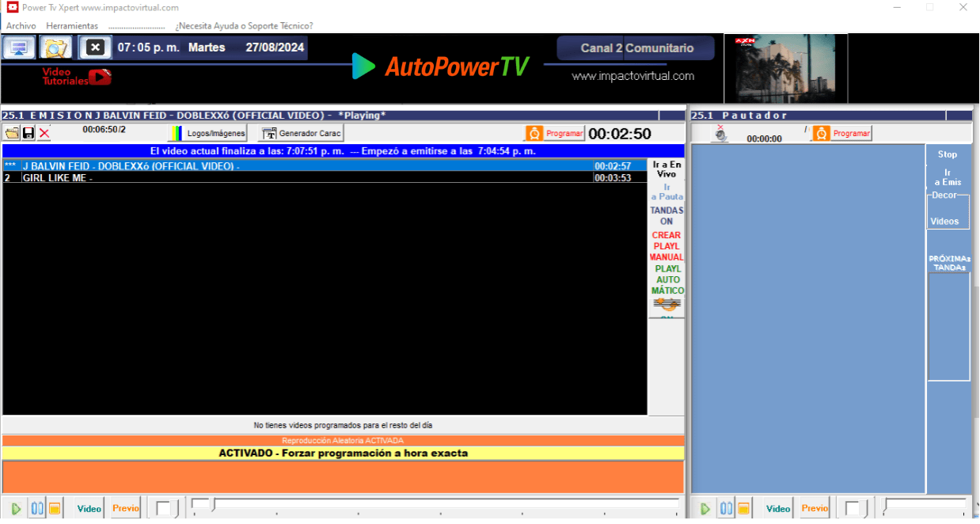Toggle Forzar programación a hora exacta
The height and width of the screenshot is (524, 980).
[343, 452]
